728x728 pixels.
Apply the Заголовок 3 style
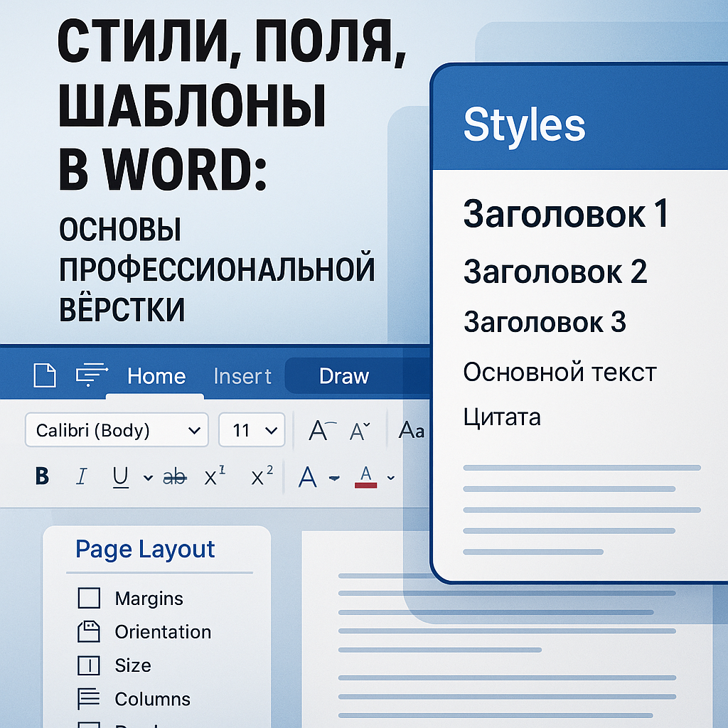545,322
